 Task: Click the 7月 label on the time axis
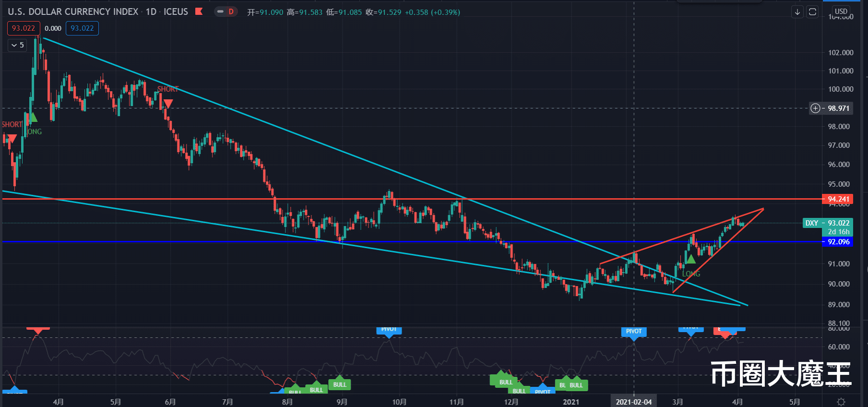(228, 402)
